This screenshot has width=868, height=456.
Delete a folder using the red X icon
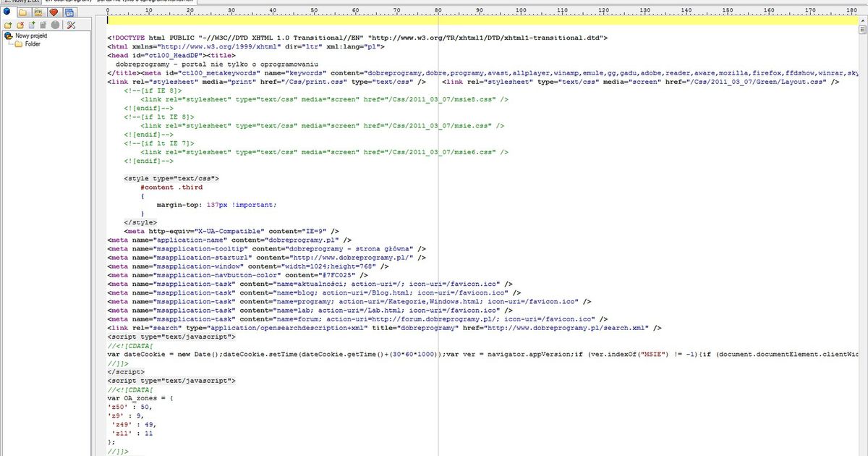click(x=20, y=24)
